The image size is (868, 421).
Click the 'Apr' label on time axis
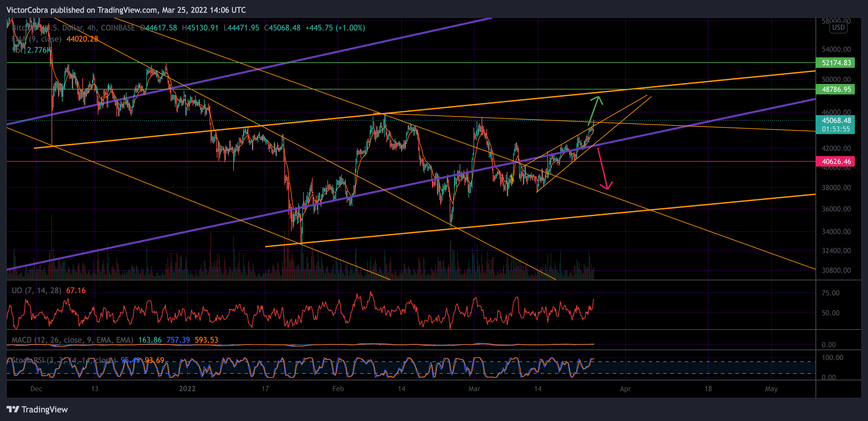(x=625, y=389)
